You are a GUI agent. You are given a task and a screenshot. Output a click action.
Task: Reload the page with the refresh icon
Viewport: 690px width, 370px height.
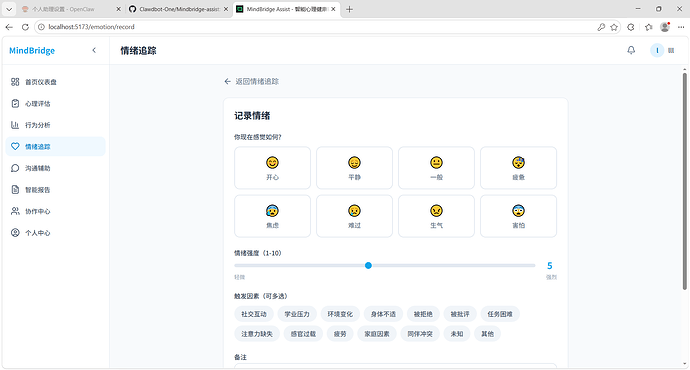coord(25,27)
